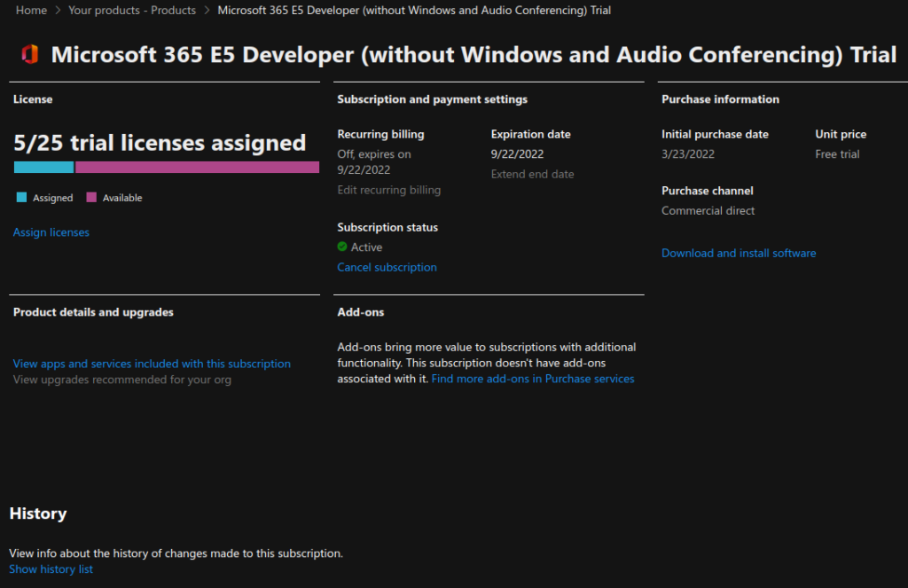The image size is (908, 588).
Task: Click the Free trial unit price value
Action: coord(837,154)
